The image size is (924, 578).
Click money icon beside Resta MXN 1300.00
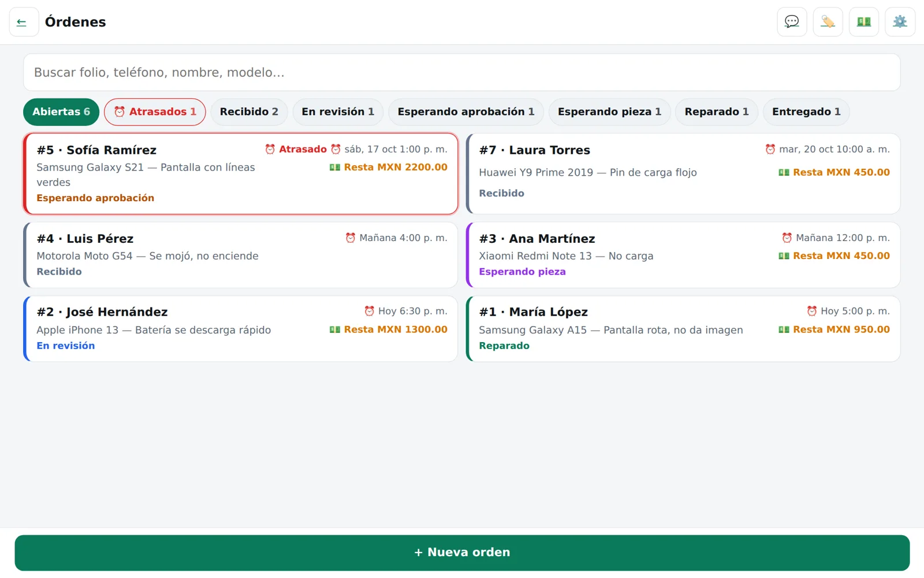[x=334, y=329]
